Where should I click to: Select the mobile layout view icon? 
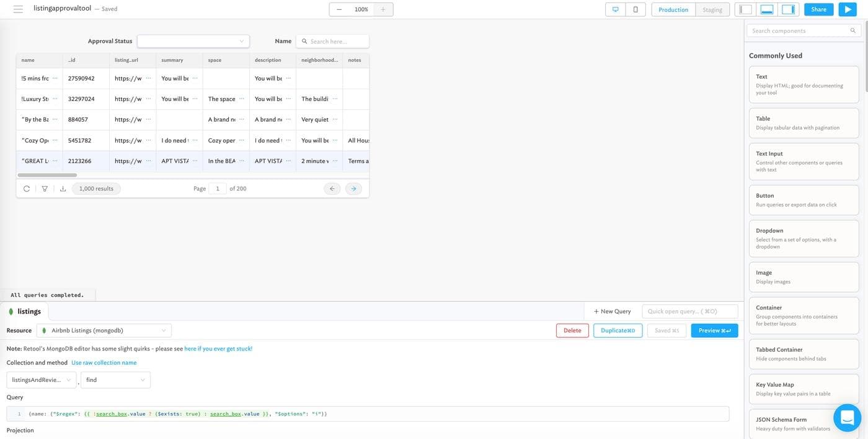tap(635, 9)
